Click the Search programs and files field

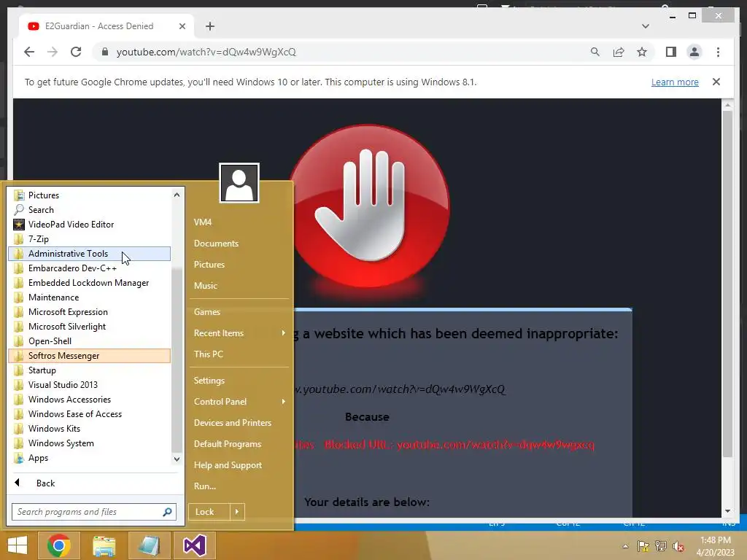(94, 512)
